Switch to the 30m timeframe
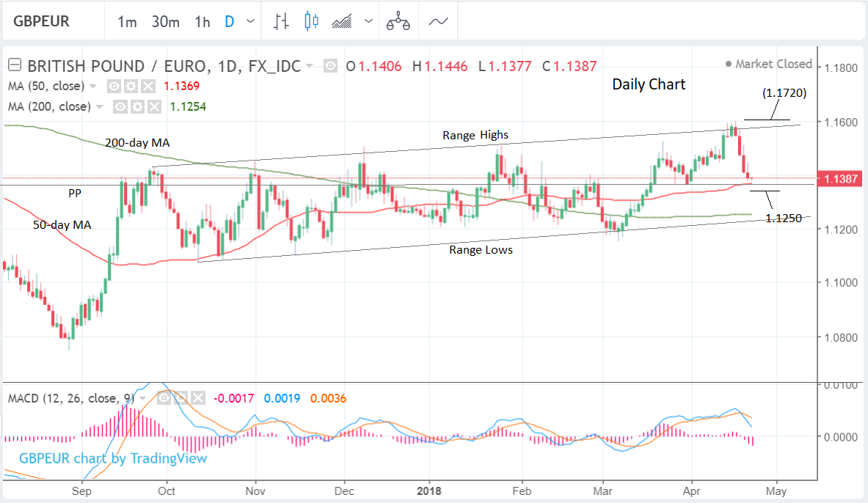The height and width of the screenshot is (503, 868). (x=165, y=21)
